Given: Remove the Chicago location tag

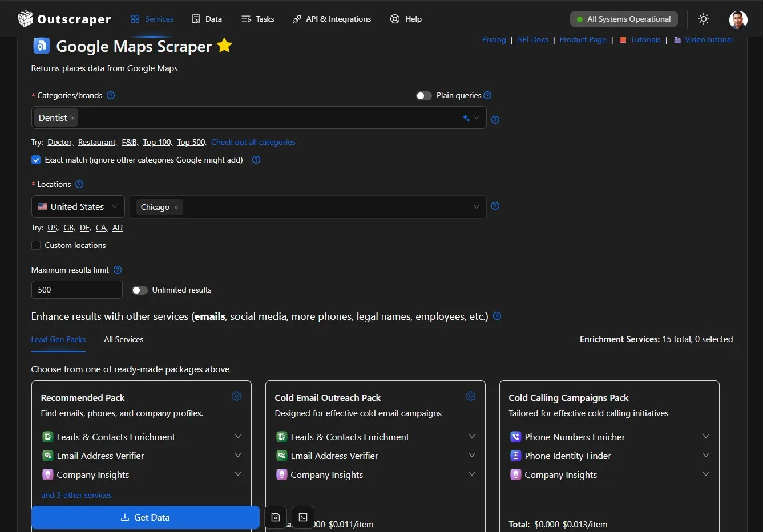Looking at the screenshot, I should (176, 208).
